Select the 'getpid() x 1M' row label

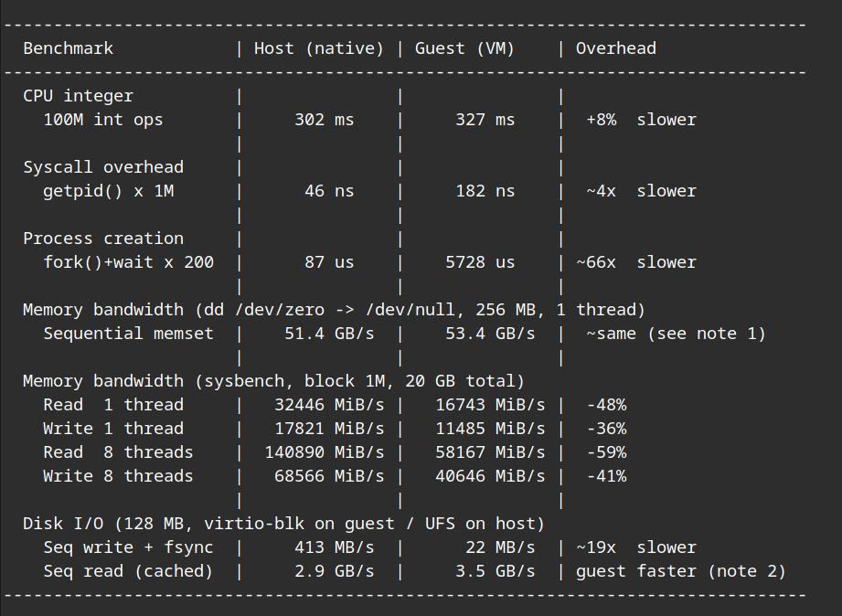tap(109, 191)
